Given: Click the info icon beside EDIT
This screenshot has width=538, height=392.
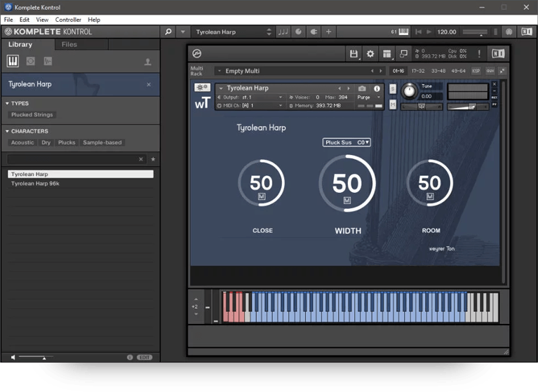Looking at the screenshot, I should [130, 358].
